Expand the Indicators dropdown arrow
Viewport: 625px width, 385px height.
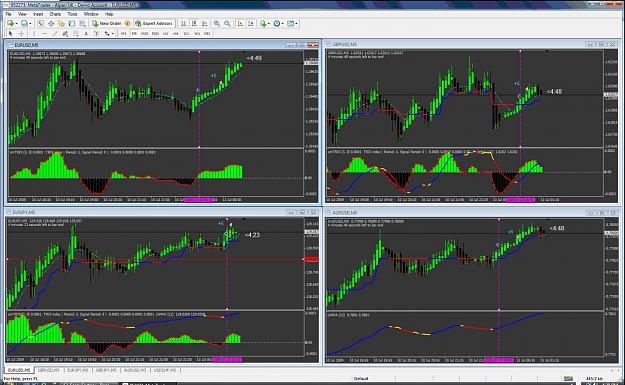(269, 24)
